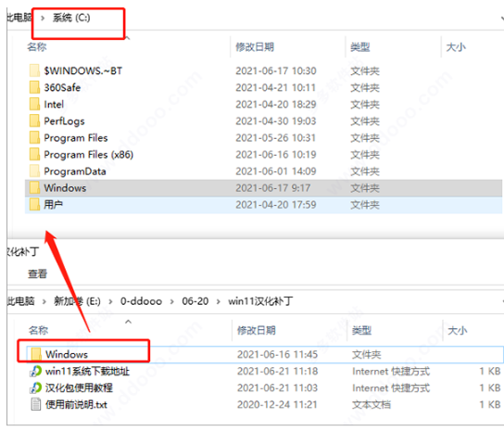Select Windows folder icon in C: drive window
This screenshot has width=504, height=431.
(x=34, y=187)
